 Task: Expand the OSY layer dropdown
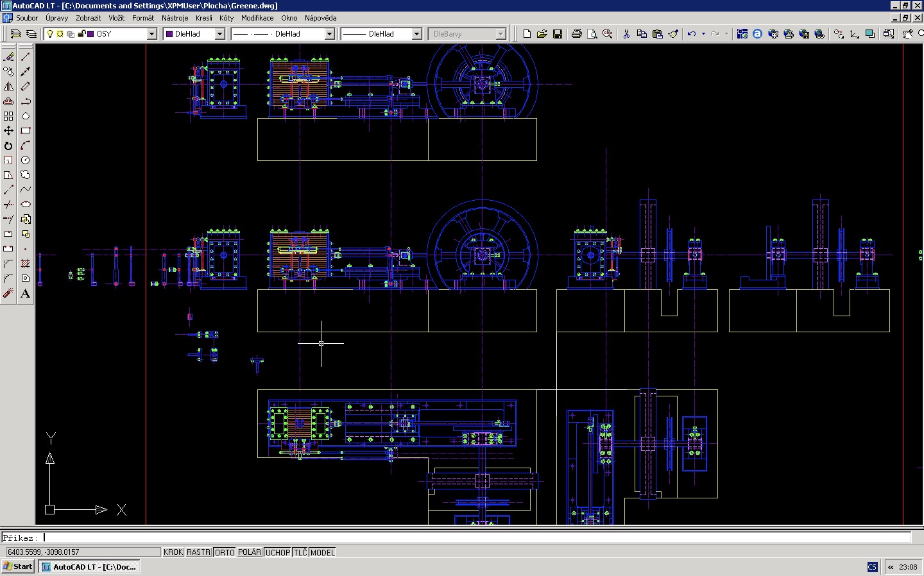152,34
